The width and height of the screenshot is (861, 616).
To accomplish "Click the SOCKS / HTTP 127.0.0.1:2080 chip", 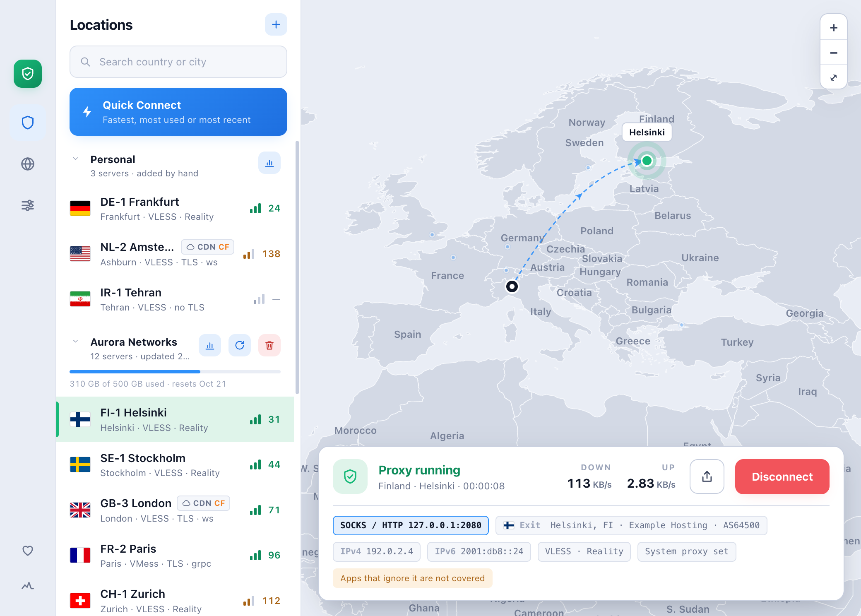I will [411, 525].
